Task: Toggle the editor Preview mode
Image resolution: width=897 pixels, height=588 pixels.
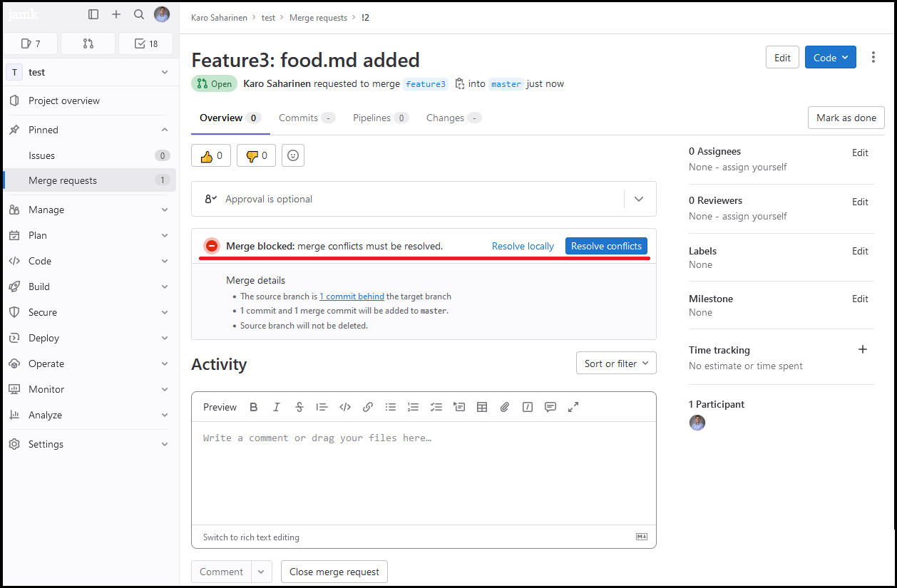Action: point(220,407)
